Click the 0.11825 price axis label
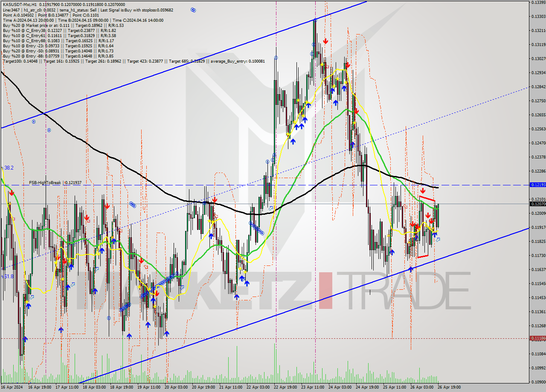The image size is (546, 392). (538, 242)
